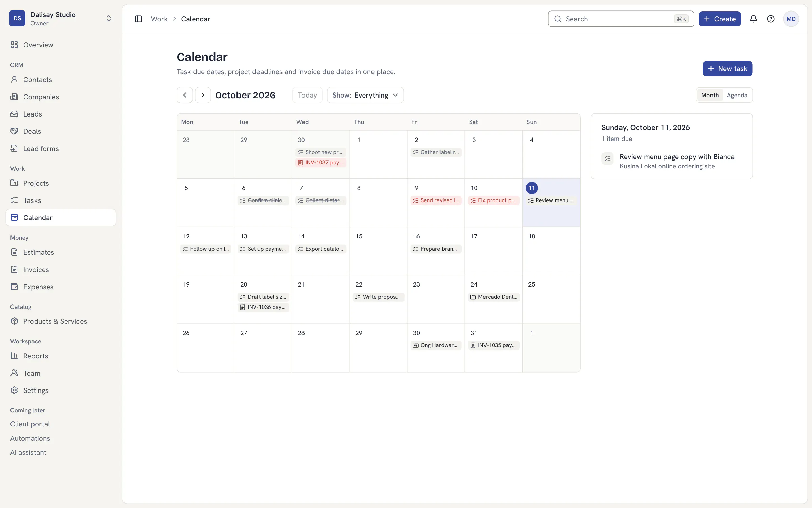Select Calendar in the sidebar
The height and width of the screenshot is (508, 812).
coord(61,218)
